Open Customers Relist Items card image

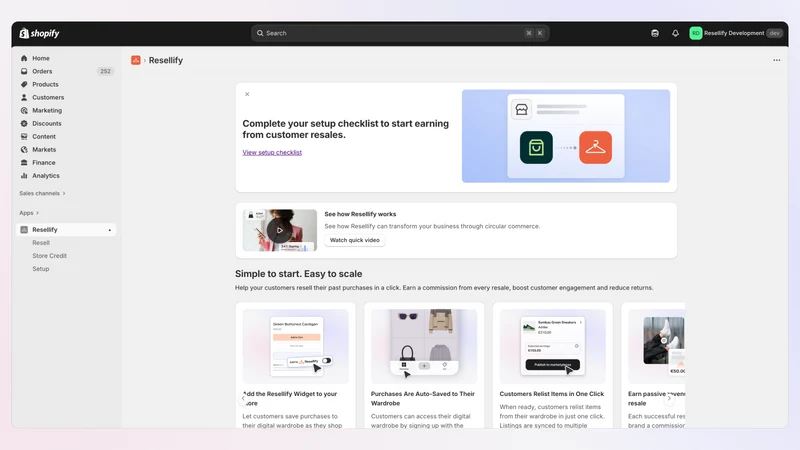point(553,346)
